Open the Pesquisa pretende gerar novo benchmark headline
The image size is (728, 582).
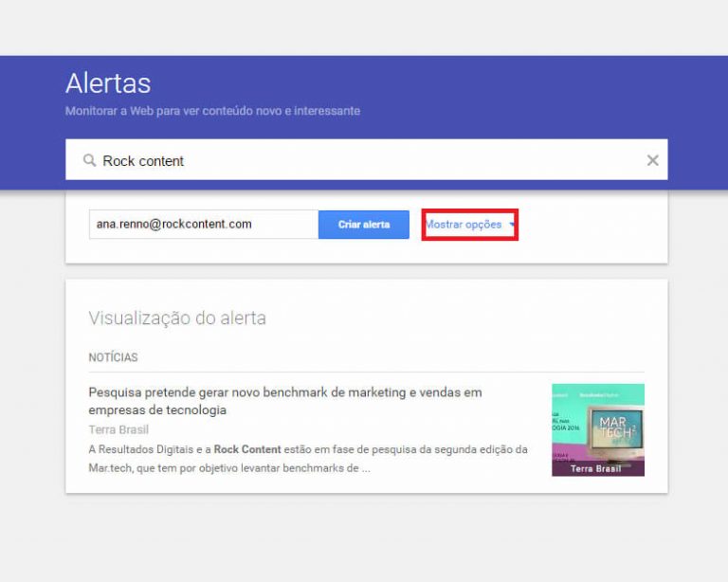[285, 401]
